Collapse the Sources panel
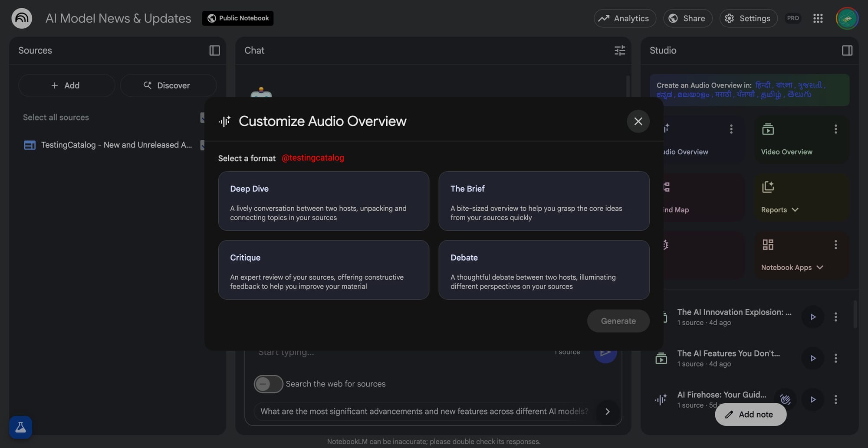This screenshot has width=868, height=448. pyautogui.click(x=214, y=50)
